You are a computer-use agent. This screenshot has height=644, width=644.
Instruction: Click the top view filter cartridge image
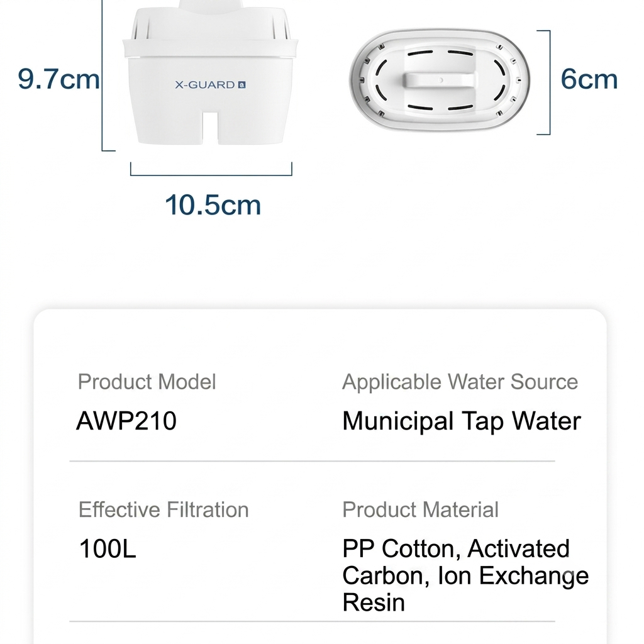[440, 80]
